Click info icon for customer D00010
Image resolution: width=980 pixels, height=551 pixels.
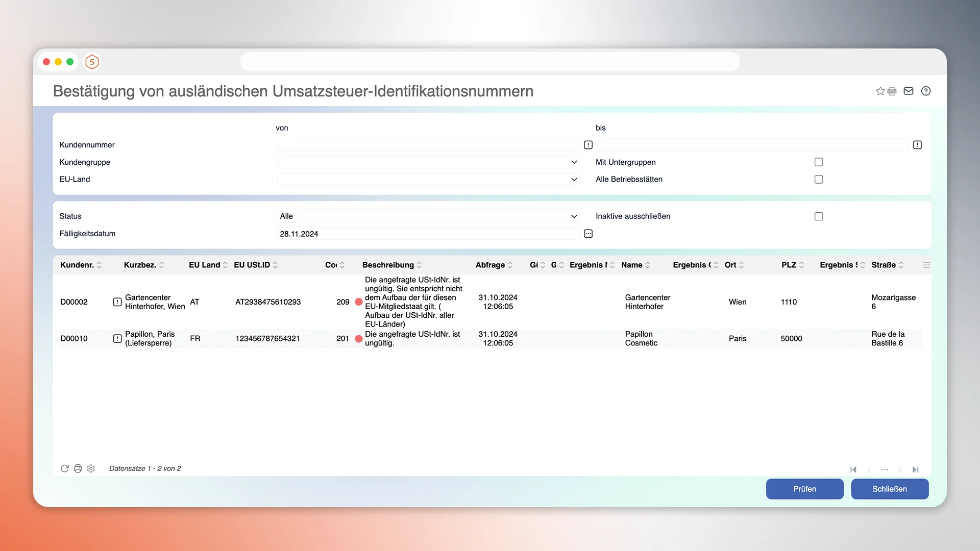tap(117, 339)
